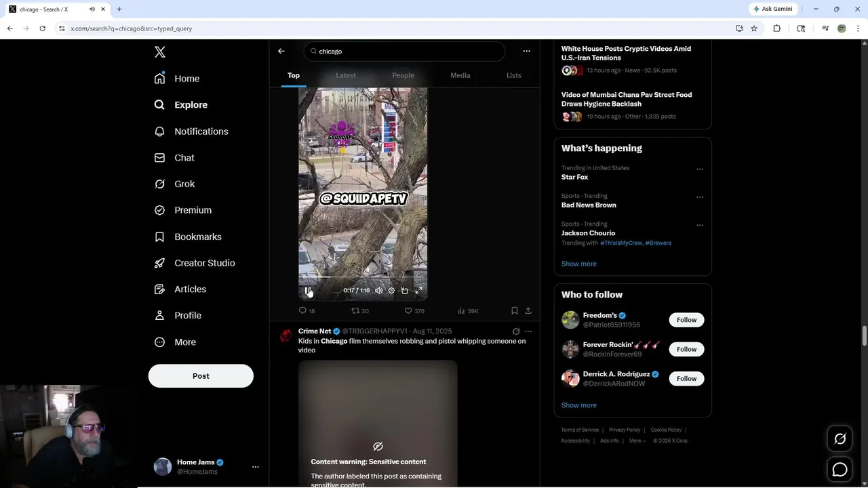Click the Post button
Image resolution: width=868 pixels, height=488 pixels.
coord(201,375)
